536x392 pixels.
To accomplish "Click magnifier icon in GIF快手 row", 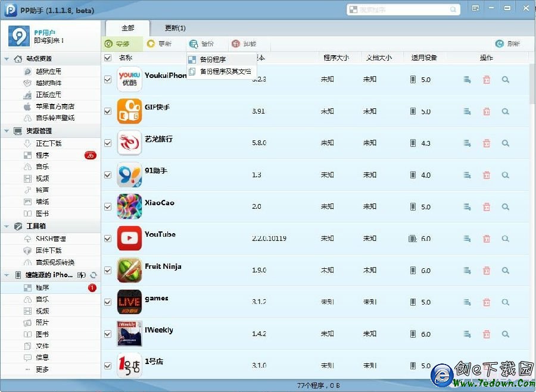I will click(506, 111).
